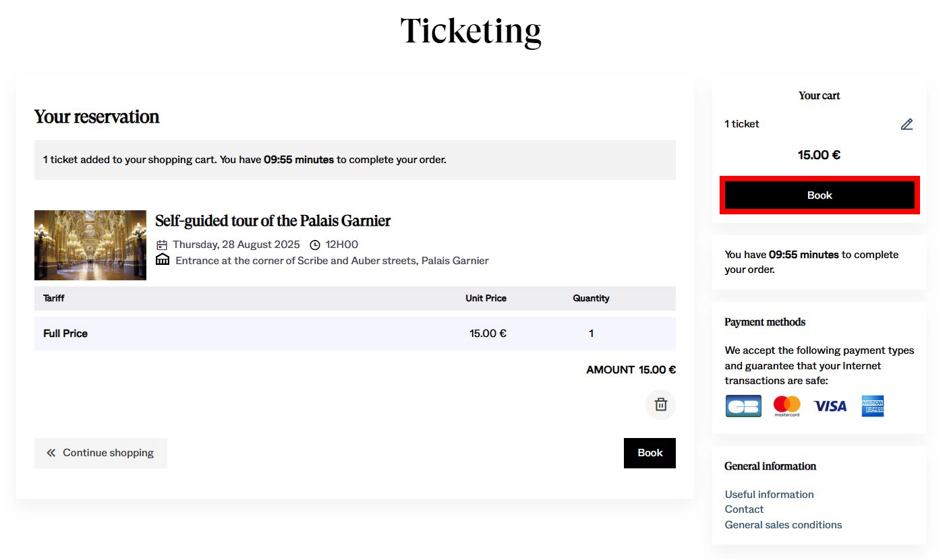Screen dimensions: 949x560
Task: Click the Ticketing page heading
Action: point(471,31)
